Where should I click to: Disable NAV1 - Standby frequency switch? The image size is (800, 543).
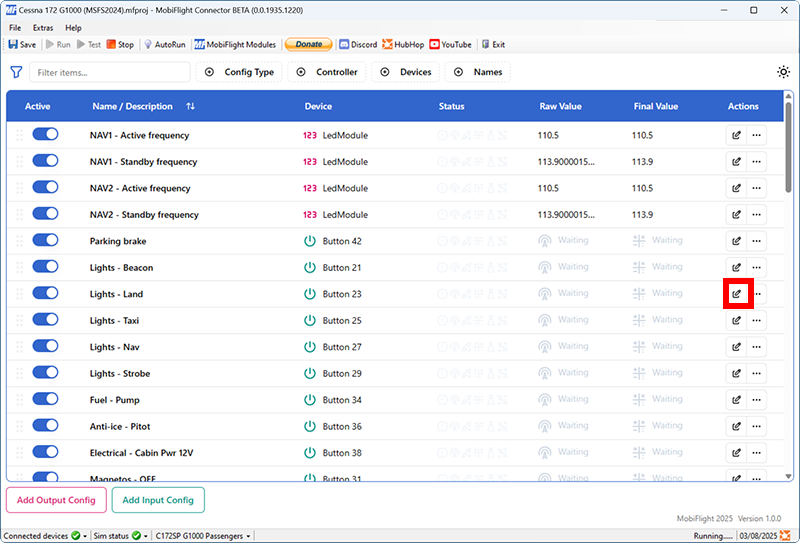click(x=45, y=161)
